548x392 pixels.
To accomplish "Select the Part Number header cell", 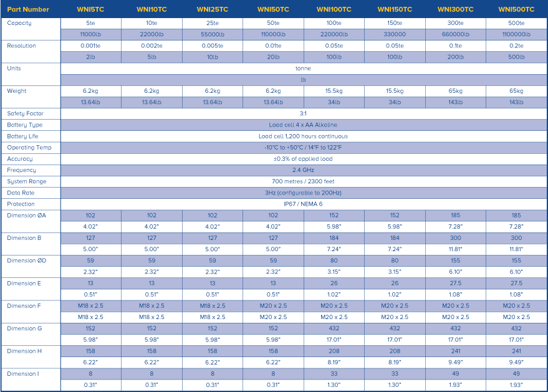I will (28, 9).
